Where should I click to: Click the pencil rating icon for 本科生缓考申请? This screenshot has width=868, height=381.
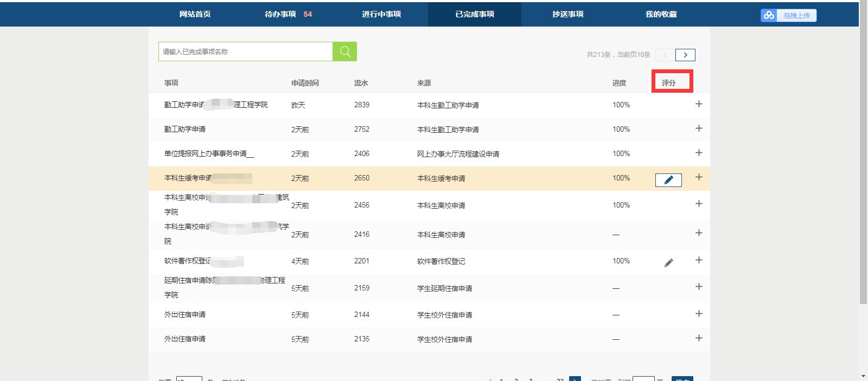(668, 180)
